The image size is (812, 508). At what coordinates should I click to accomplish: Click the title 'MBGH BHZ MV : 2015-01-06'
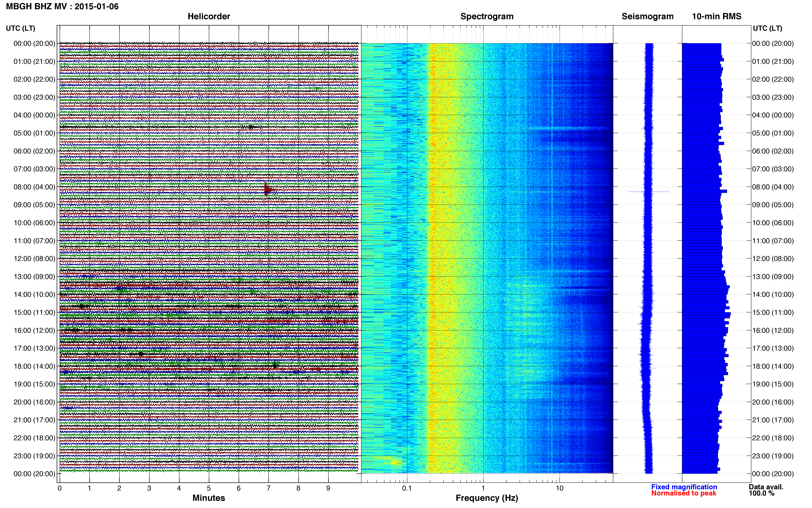62,6
